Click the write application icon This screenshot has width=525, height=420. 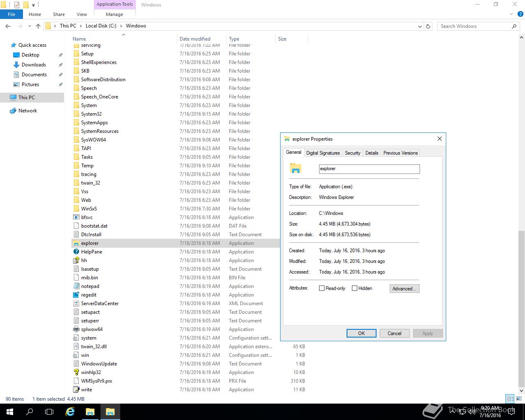76,390
